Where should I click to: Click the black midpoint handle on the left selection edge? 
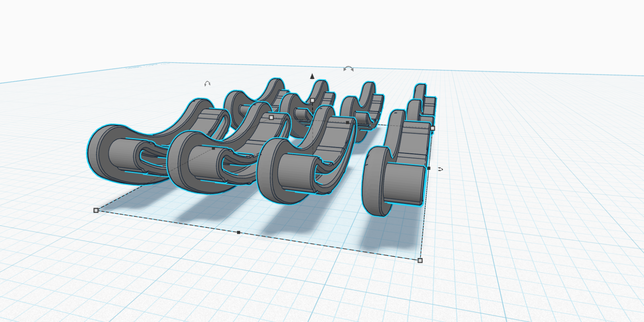[x=213, y=149]
